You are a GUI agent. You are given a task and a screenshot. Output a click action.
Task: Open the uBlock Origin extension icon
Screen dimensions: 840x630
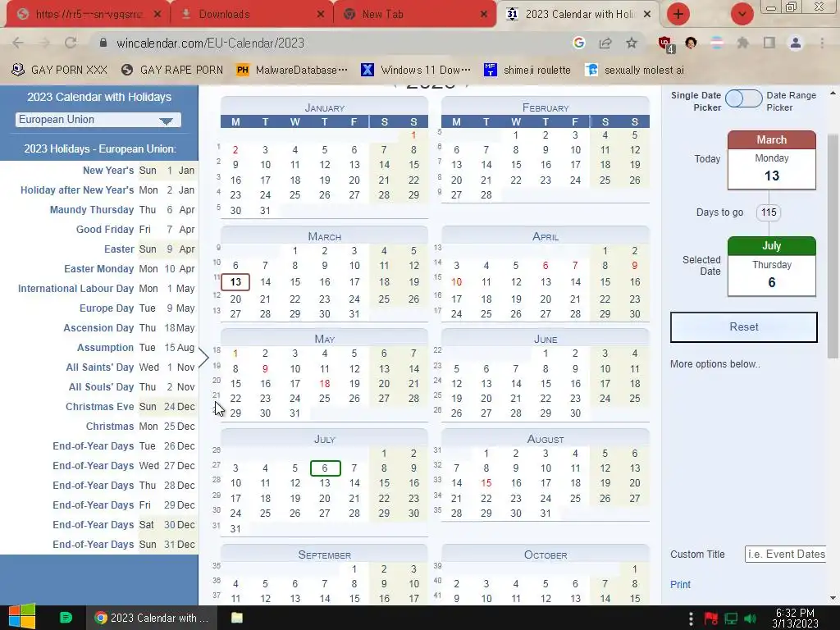point(666,44)
